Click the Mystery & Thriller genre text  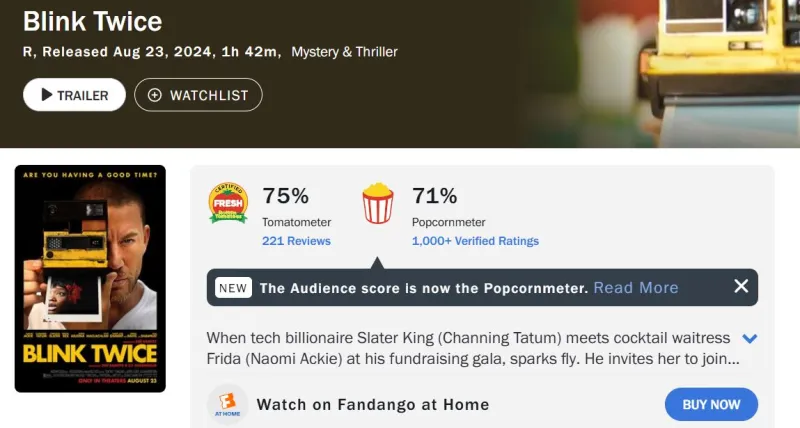pos(344,52)
